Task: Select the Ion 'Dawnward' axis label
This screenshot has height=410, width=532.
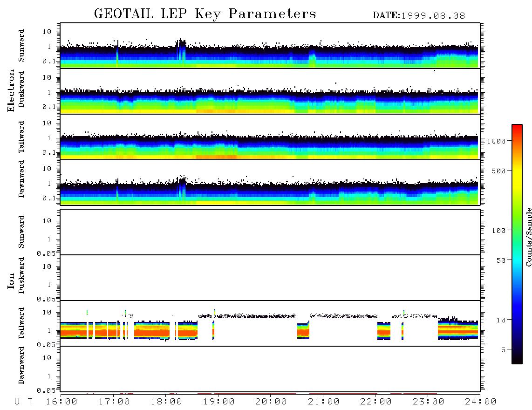Action: click(x=21, y=365)
